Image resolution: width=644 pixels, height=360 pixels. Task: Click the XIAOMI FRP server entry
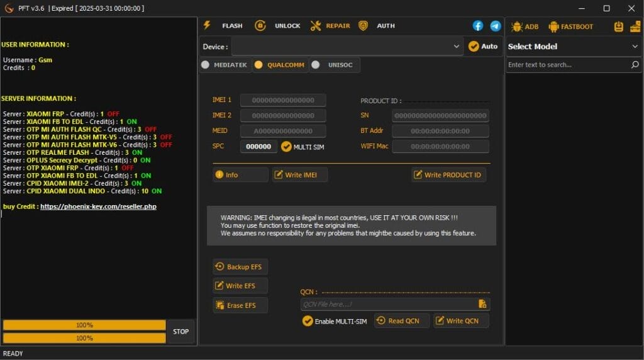61,114
